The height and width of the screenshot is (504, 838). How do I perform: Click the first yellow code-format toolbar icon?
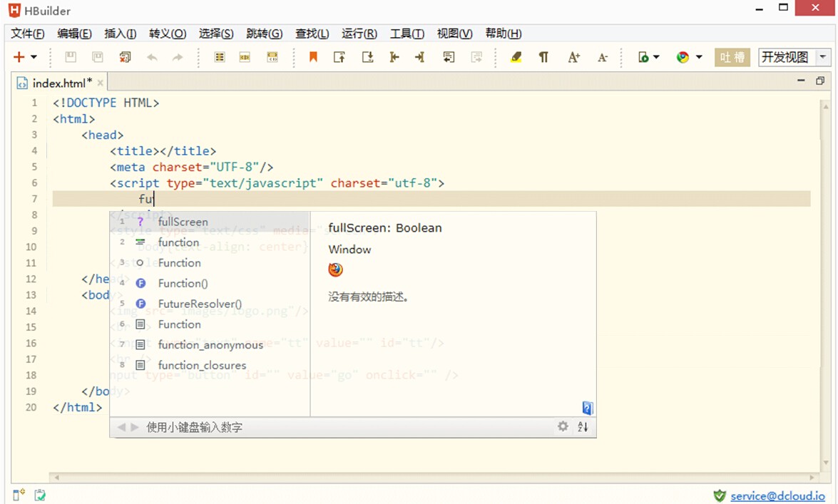(x=220, y=56)
